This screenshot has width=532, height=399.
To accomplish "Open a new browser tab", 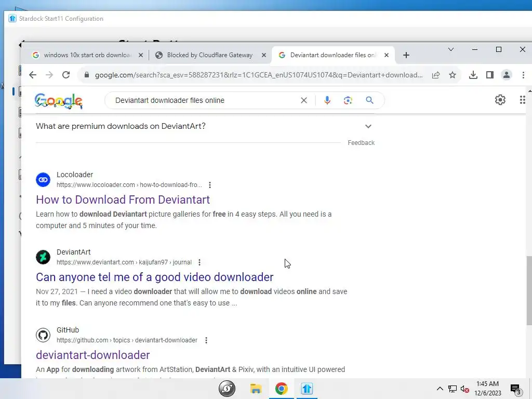I will (406, 55).
